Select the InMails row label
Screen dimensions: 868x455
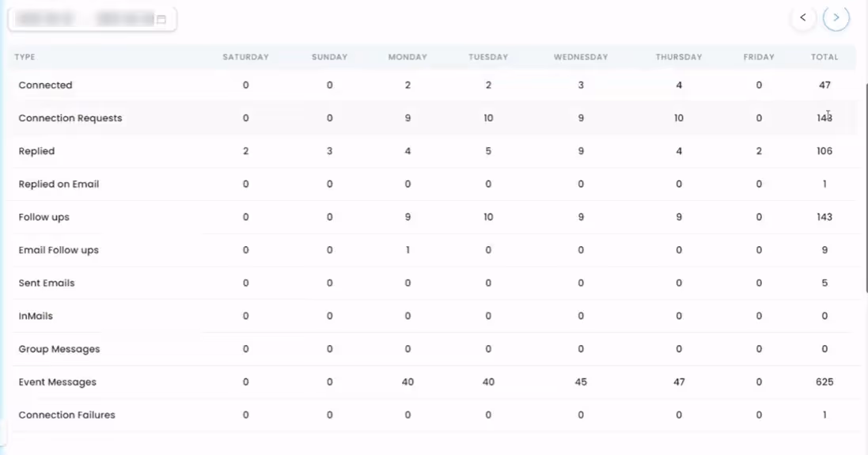pyautogui.click(x=36, y=316)
